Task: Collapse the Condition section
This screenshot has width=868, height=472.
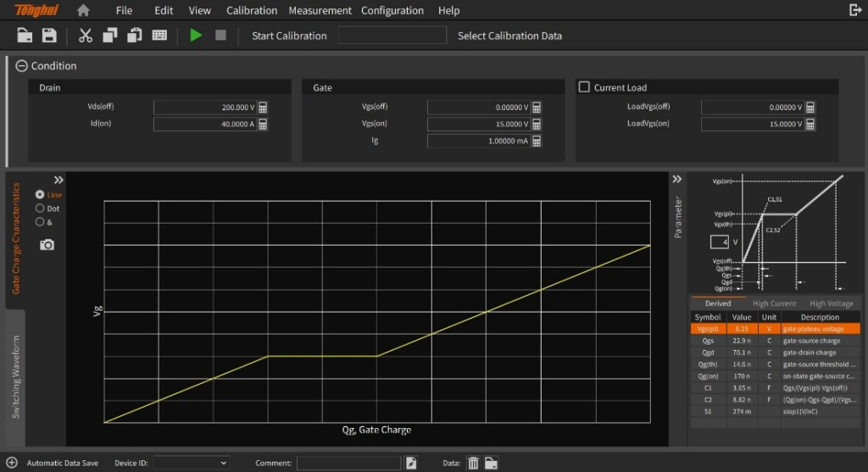Action: [x=21, y=66]
